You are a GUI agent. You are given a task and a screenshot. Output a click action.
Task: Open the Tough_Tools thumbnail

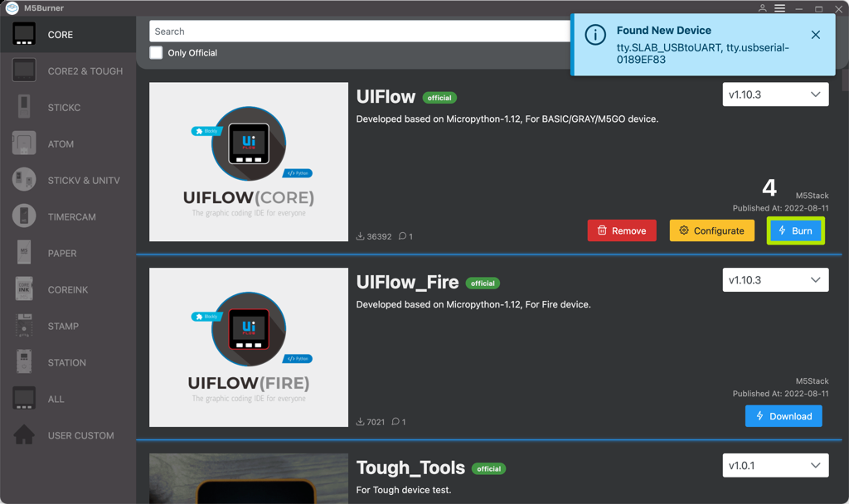(249, 478)
